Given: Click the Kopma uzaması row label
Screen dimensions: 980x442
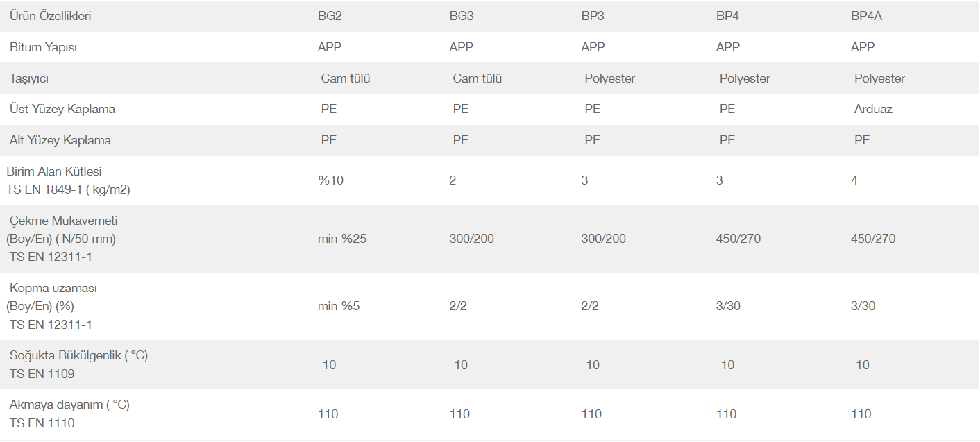Looking at the screenshot, I should point(52,306).
